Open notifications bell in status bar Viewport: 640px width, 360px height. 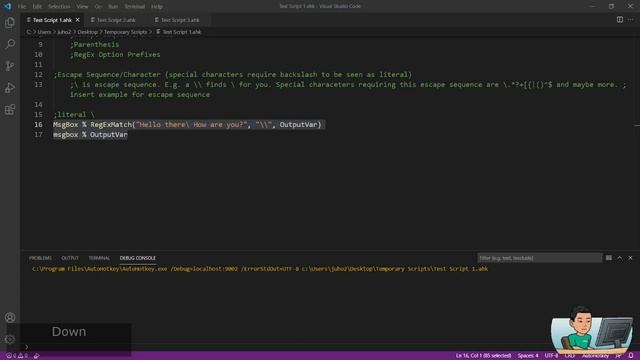point(631,356)
